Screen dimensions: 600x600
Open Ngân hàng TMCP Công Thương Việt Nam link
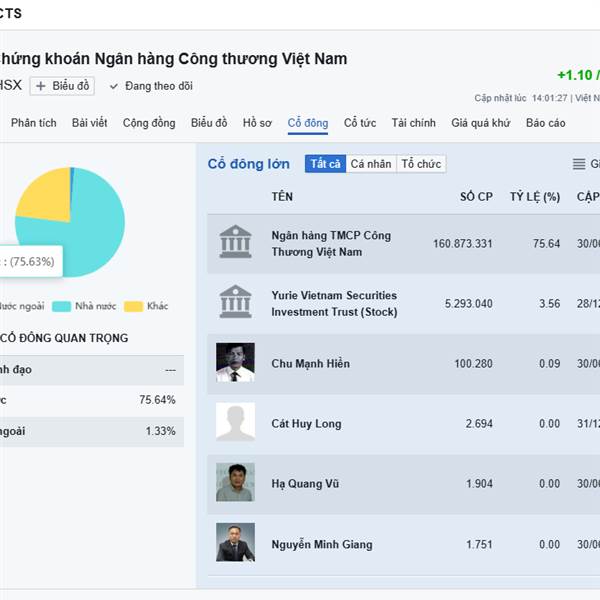331,243
